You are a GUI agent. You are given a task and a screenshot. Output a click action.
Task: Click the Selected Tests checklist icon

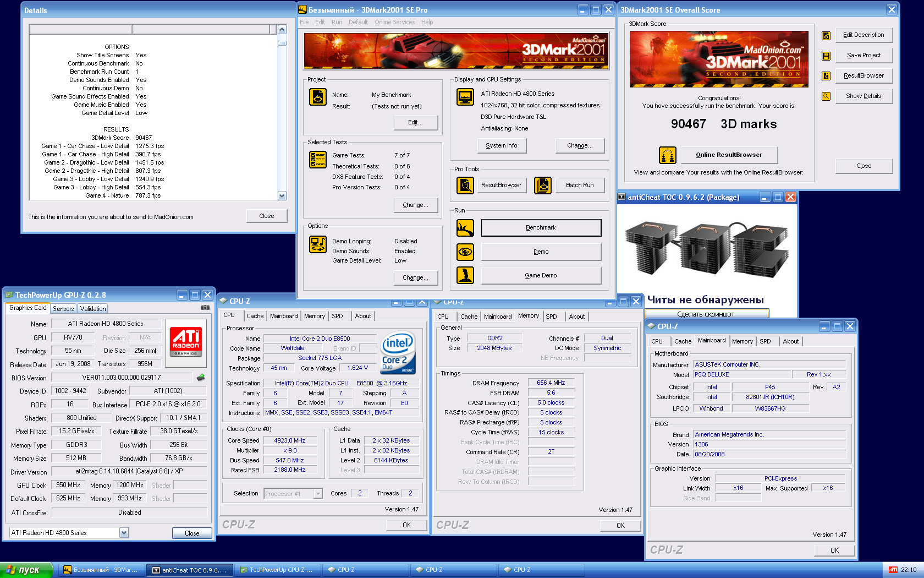(318, 160)
